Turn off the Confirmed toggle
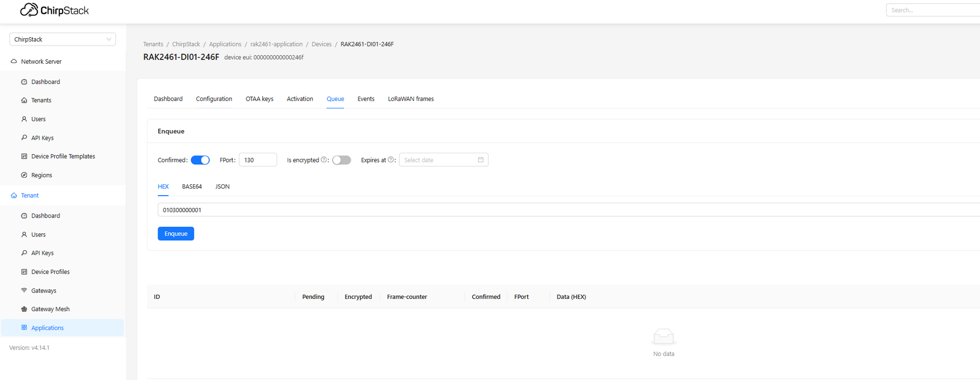 point(200,160)
